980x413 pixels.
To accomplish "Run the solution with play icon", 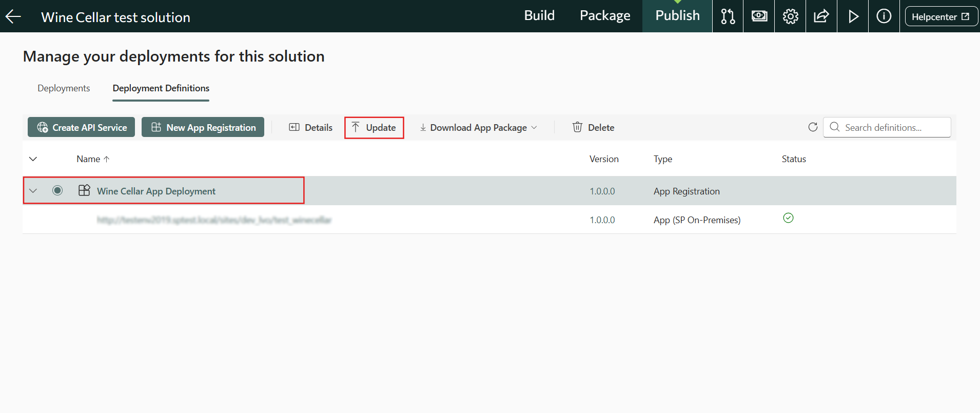I will coord(853,16).
